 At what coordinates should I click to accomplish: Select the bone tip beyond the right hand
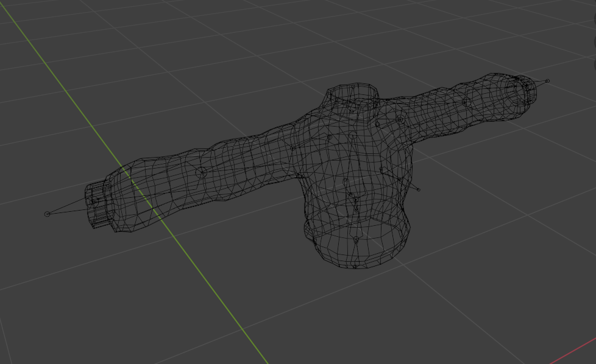pos(547,81)
